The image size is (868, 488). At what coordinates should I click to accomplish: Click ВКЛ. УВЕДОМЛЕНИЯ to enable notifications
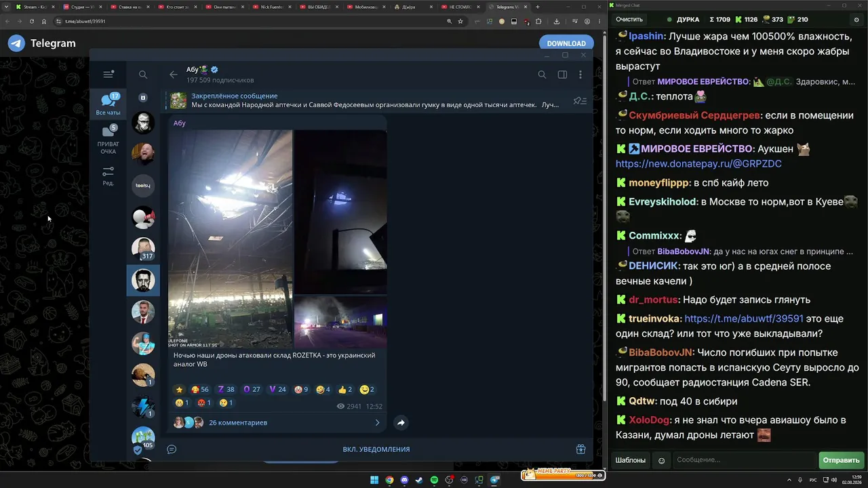(376, 449)
